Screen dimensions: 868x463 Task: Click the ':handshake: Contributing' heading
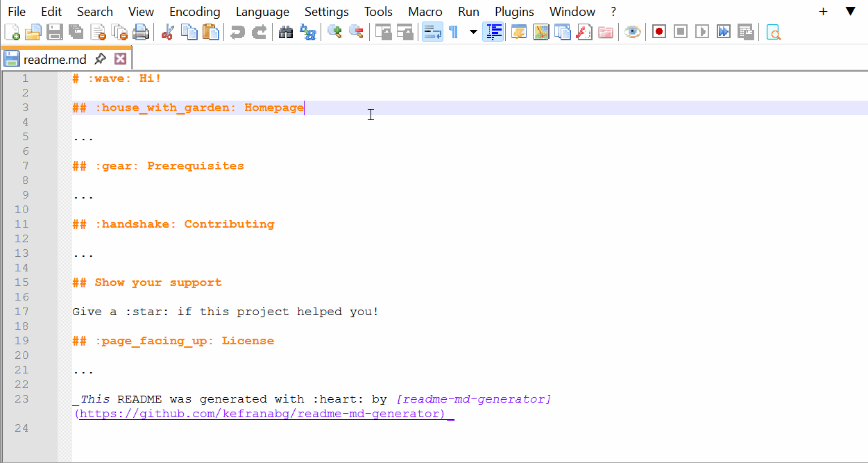pyautogui.click(x=184, y=224)
